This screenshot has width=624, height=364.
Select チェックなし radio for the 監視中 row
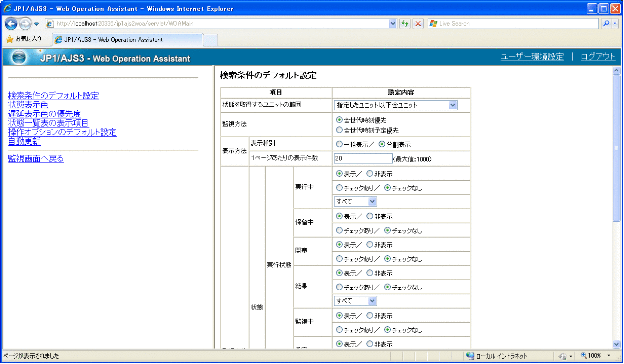[387, 329]
